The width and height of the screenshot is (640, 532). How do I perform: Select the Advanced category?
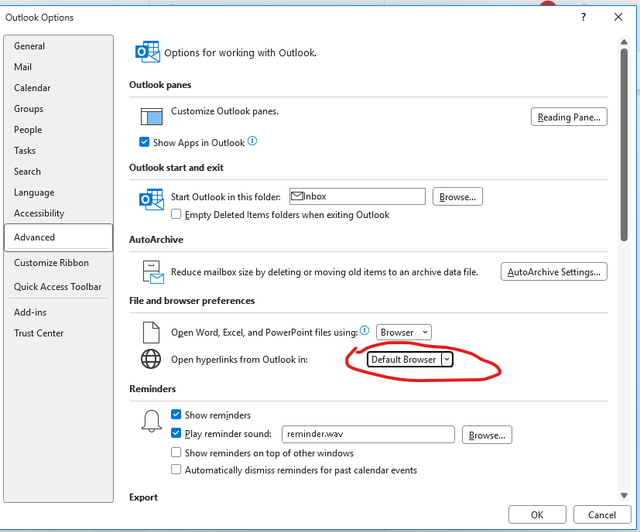pos(58,237)
